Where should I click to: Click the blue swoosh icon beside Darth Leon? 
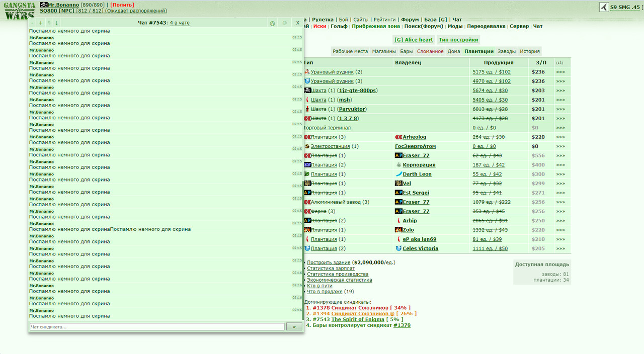point(398,174)
